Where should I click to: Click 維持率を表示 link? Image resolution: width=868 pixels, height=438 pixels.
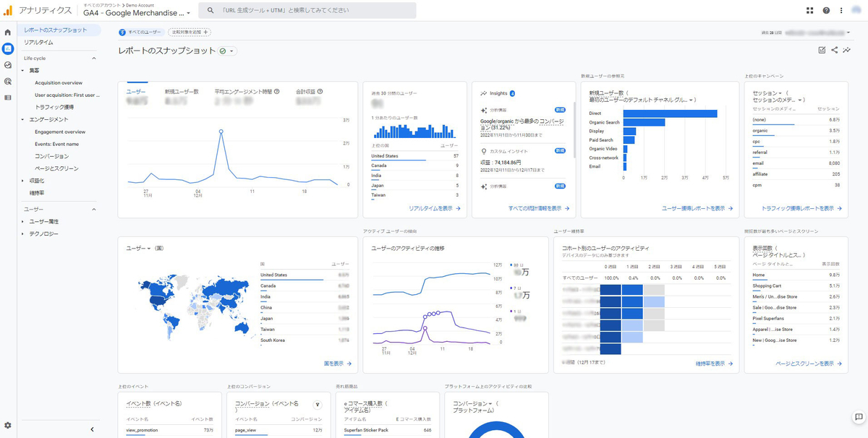[714, 364]
